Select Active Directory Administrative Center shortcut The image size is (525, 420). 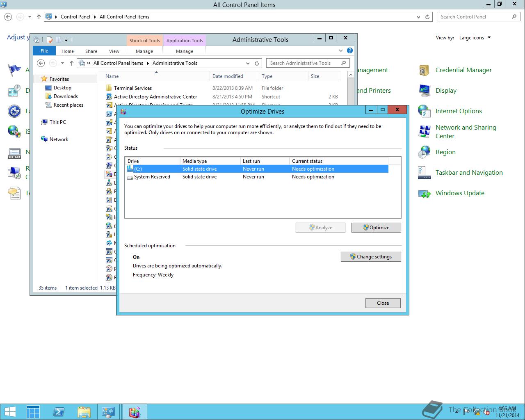155,97
